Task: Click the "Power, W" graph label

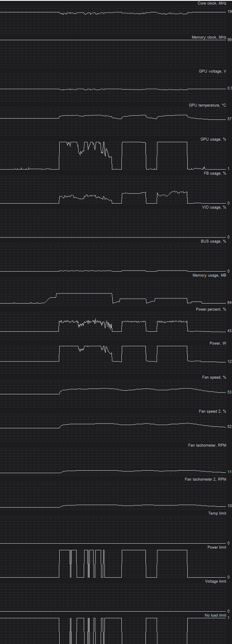Action: pos(218,343)
